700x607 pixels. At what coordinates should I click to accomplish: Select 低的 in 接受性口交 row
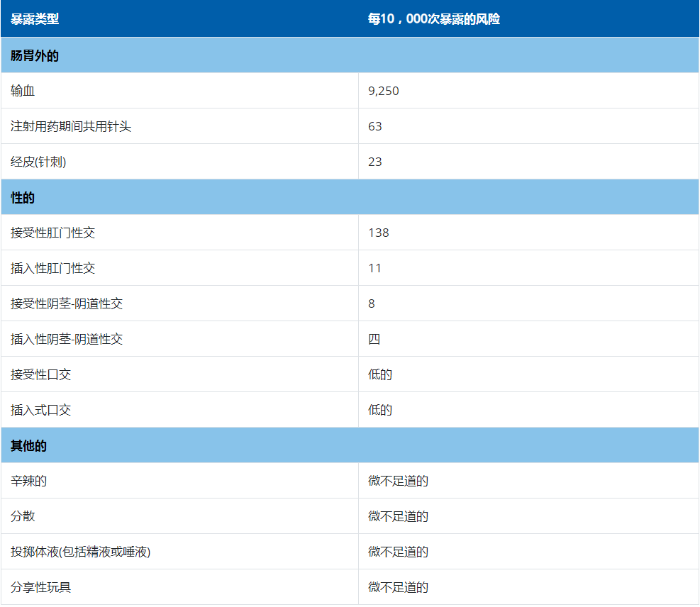[380, 374]
